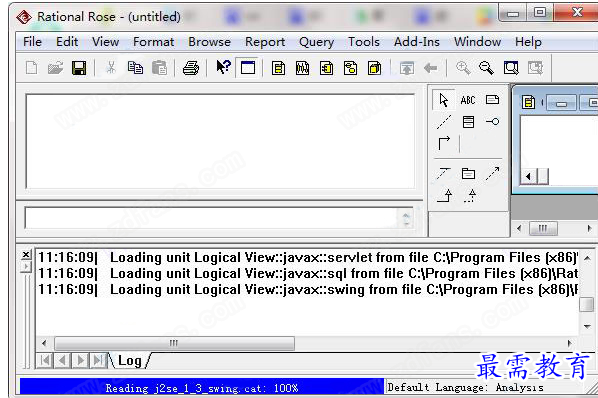Click the diagram area horizontal scrollbar thumb
Image resolution: width=598 pixels, height=398 pixels.
[x=543, y=228]
